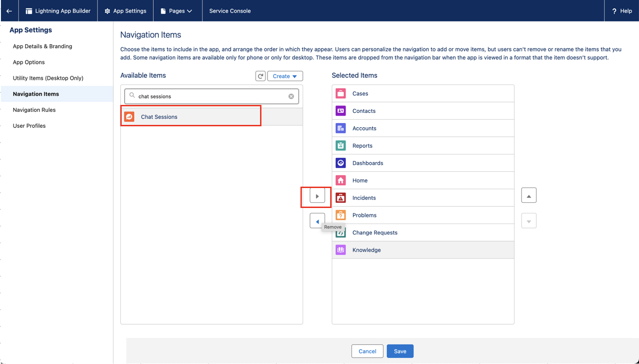Screen dimensions: 639x364
Task: Select App Details & Branding
Action: click(42, 46)
